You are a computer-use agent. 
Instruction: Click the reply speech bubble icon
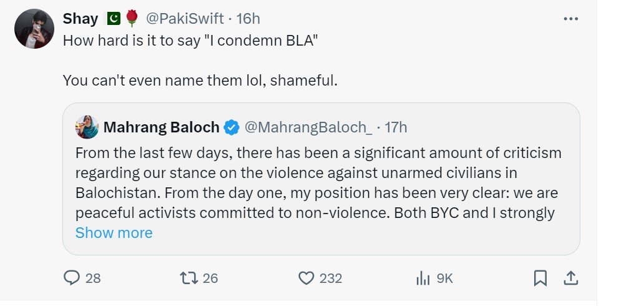click(x=72, y=278)
